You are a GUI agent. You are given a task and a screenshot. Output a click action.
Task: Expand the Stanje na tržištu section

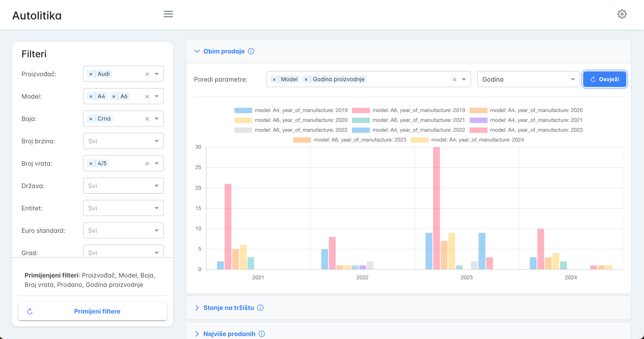pos(228,307)
